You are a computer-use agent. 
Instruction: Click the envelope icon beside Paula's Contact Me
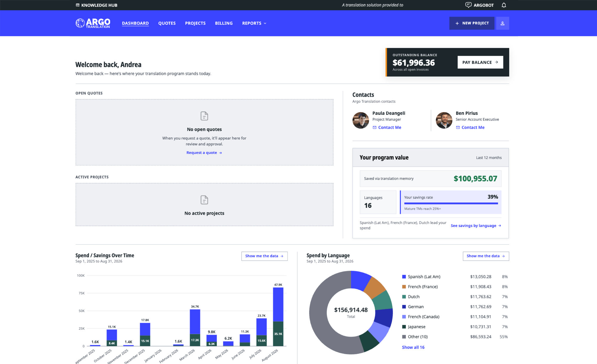coord(374,127)
